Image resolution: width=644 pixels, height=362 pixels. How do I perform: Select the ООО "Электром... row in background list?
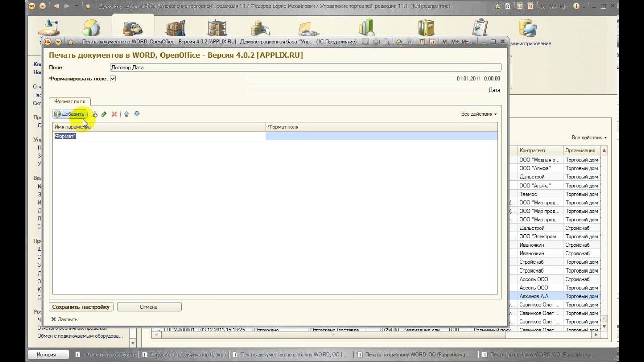pyautogui.click(x=559, y=236)
